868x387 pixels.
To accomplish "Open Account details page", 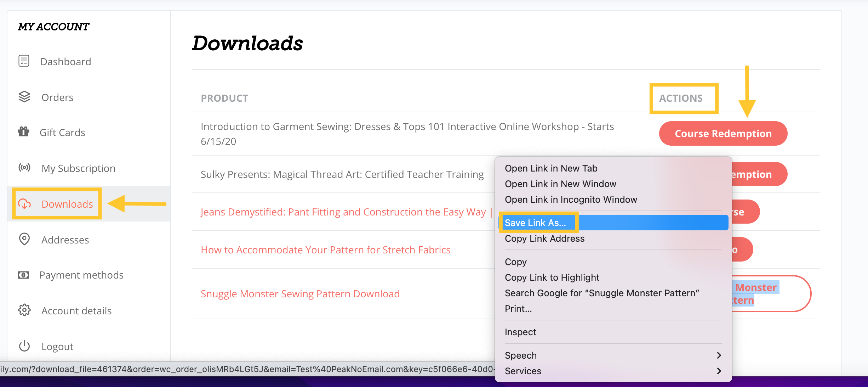I will coord(76,311).
